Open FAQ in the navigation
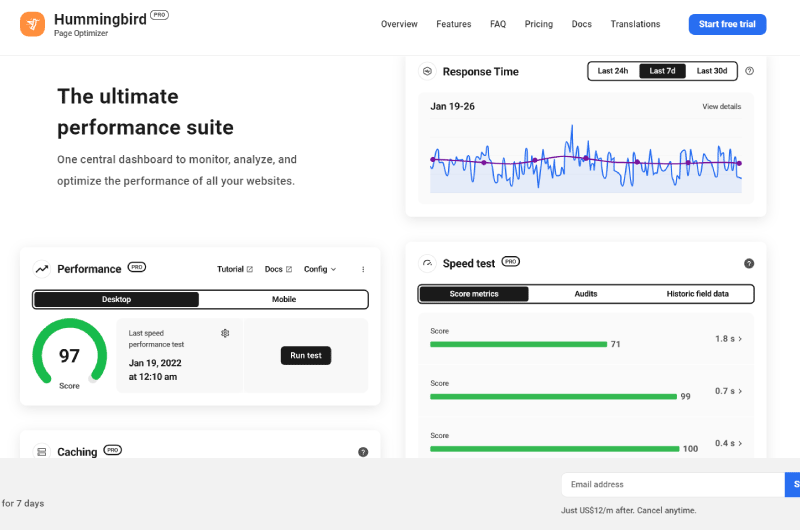Image resolution: width=800 pixels, height=530 pixels. tap(498, 24)
